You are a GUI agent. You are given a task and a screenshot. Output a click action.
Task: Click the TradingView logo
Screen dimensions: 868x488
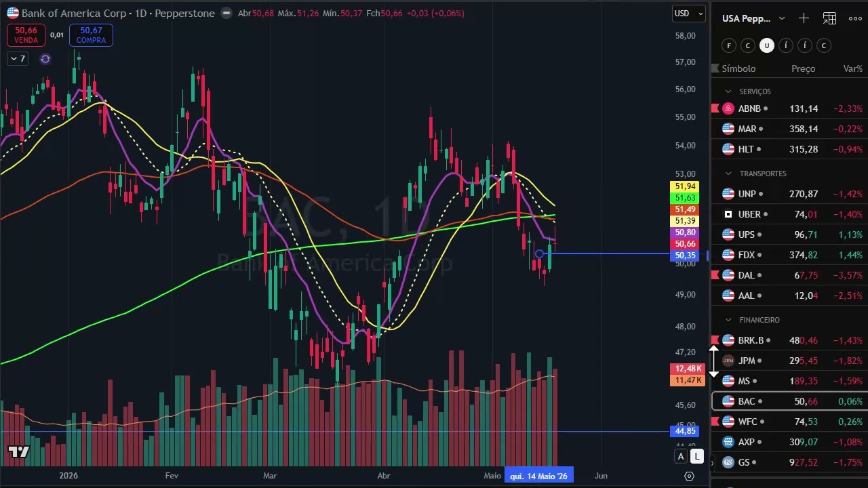(x=19, y=452)
